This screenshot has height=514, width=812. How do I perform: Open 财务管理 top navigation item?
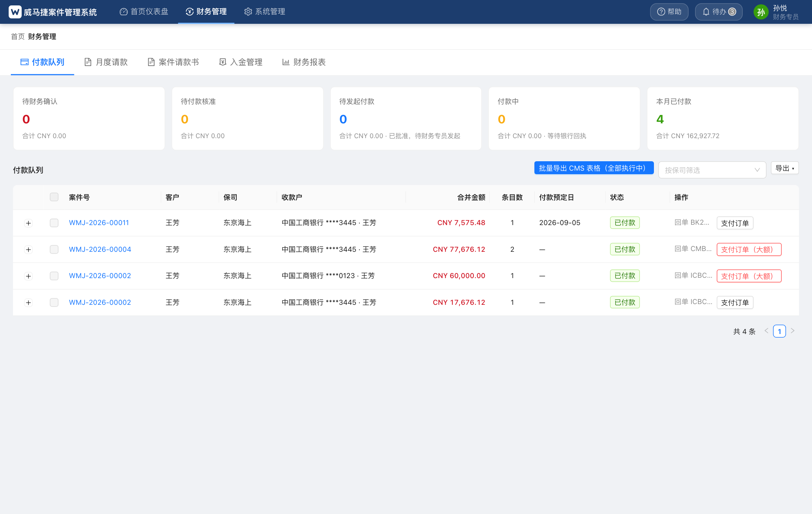206,12
